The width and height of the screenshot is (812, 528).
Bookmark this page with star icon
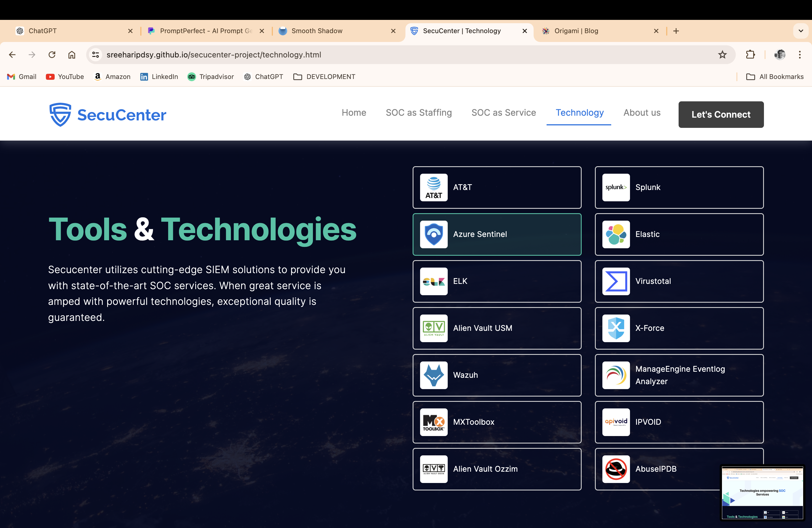[722, 55]
